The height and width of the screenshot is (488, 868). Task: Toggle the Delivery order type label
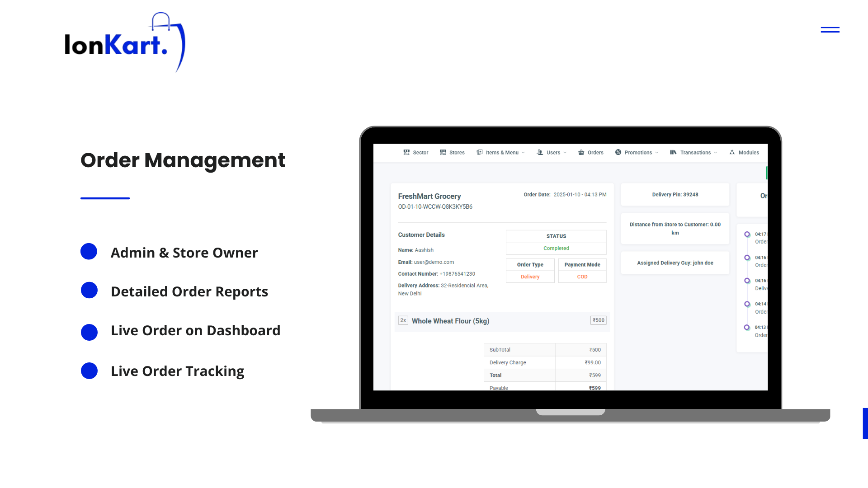click(530, 277)
